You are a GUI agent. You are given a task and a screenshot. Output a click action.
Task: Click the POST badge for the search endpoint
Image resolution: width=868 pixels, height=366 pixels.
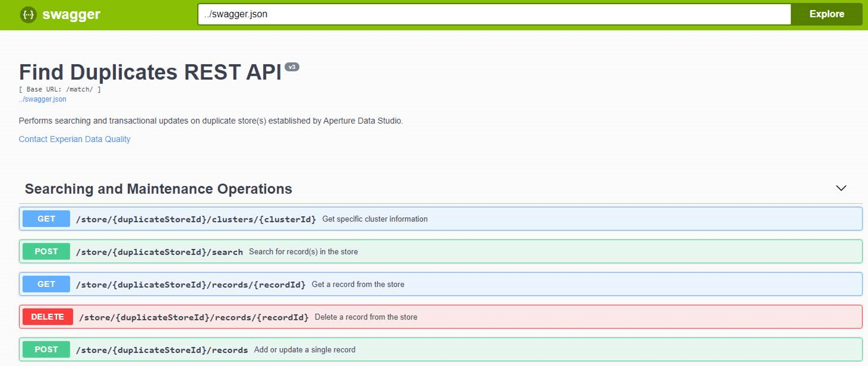(x=46, y=251)
